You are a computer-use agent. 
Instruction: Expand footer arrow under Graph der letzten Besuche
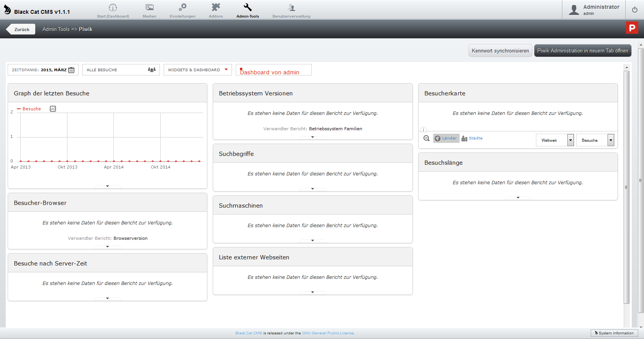[x=108, y=186]
